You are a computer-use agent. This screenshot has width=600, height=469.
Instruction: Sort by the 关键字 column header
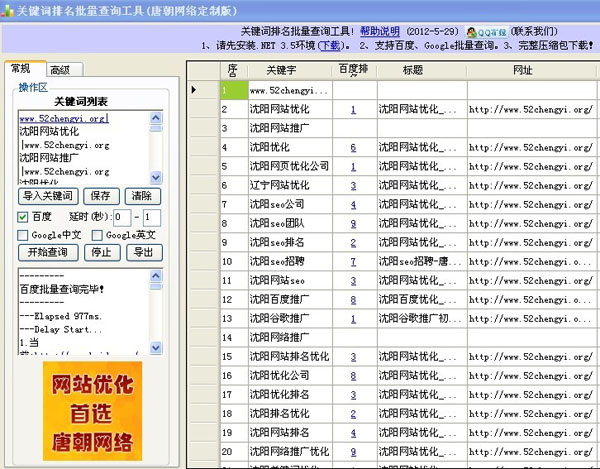click(290, 70)
